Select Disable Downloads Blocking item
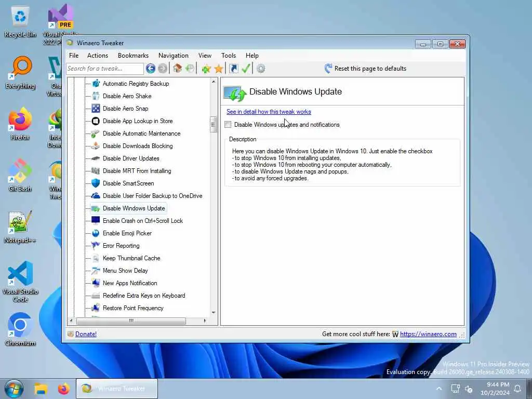 tap(137, 146)
